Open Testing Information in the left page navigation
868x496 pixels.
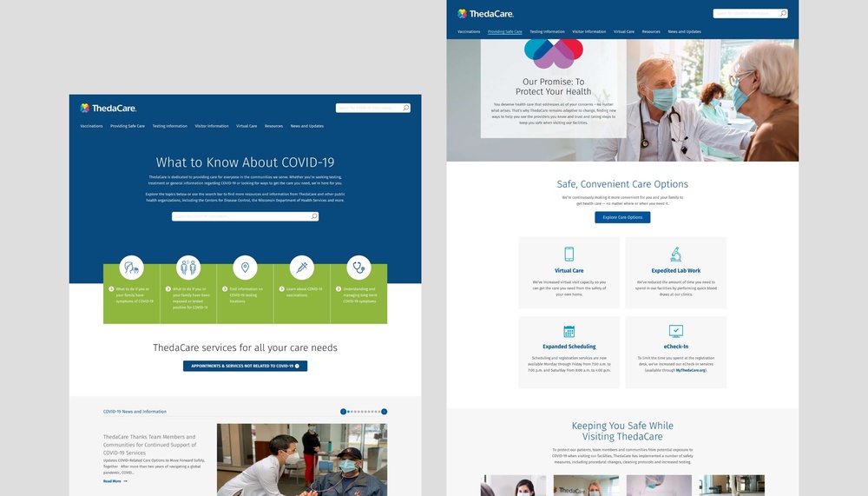coord(170,126)
